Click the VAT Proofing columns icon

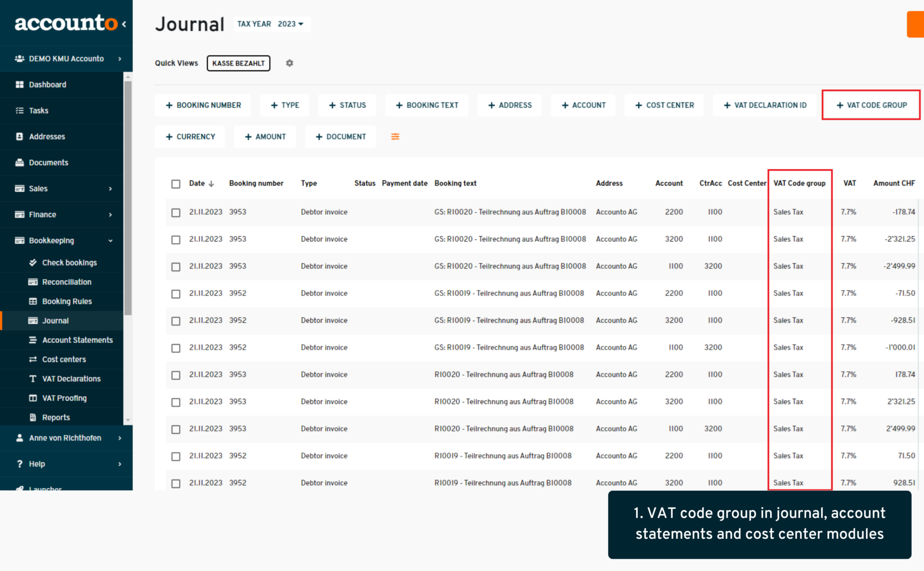(x=33, y=398)
